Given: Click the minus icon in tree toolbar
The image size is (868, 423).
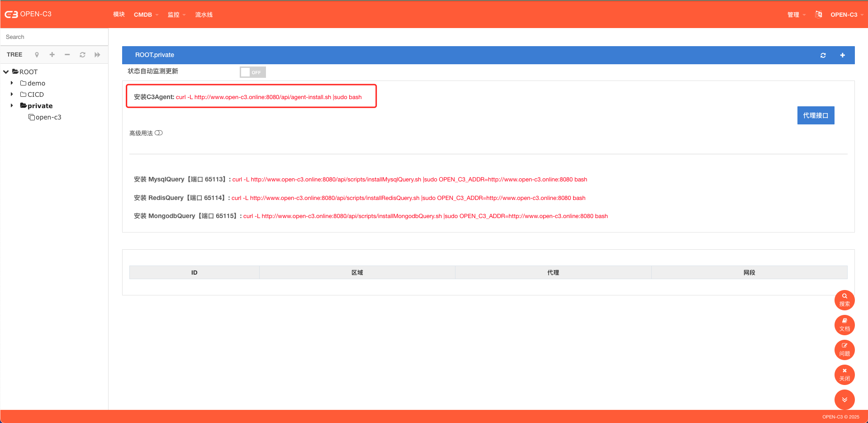Looking at the screenshot, I should tap(67, 55).
